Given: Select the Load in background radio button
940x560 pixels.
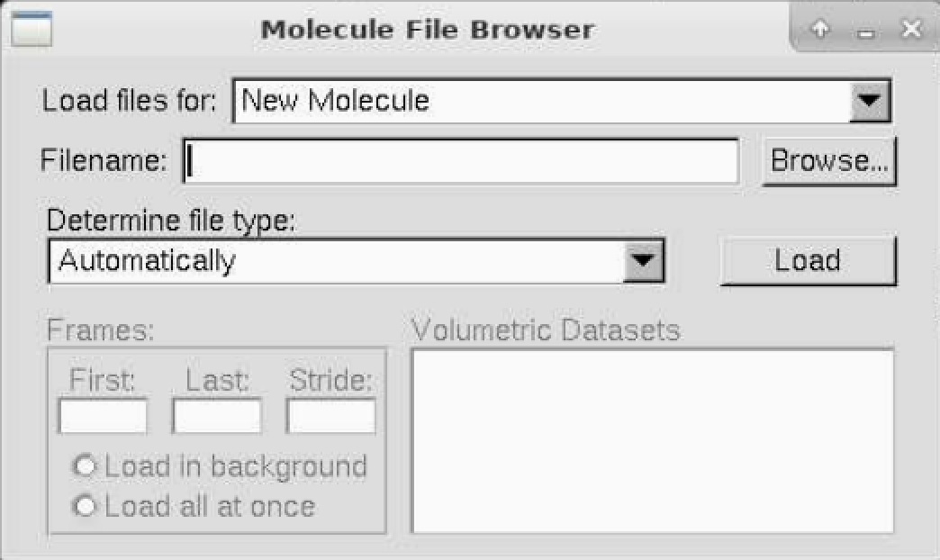Looking at the screenshot, I should 86,467.
